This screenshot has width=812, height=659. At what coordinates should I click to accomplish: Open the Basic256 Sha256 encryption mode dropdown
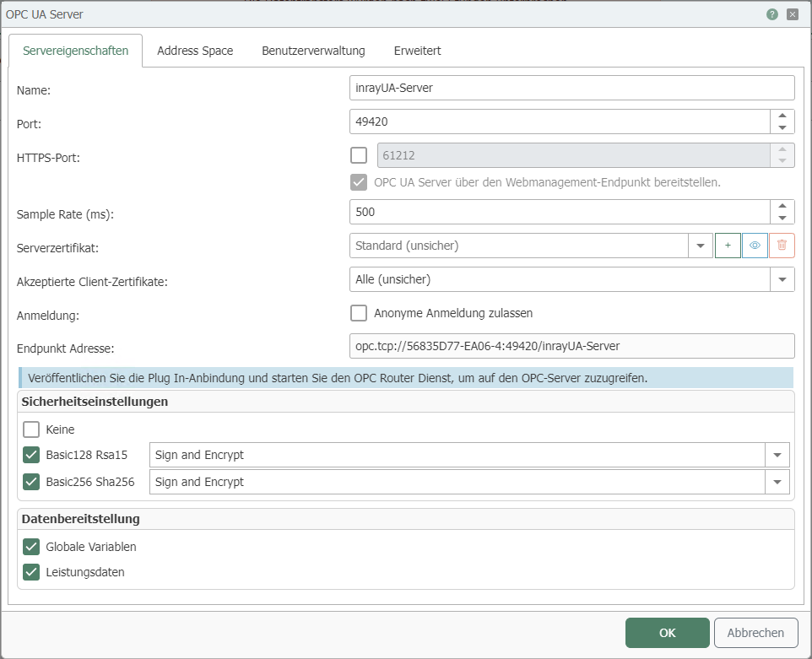[777, 481]
